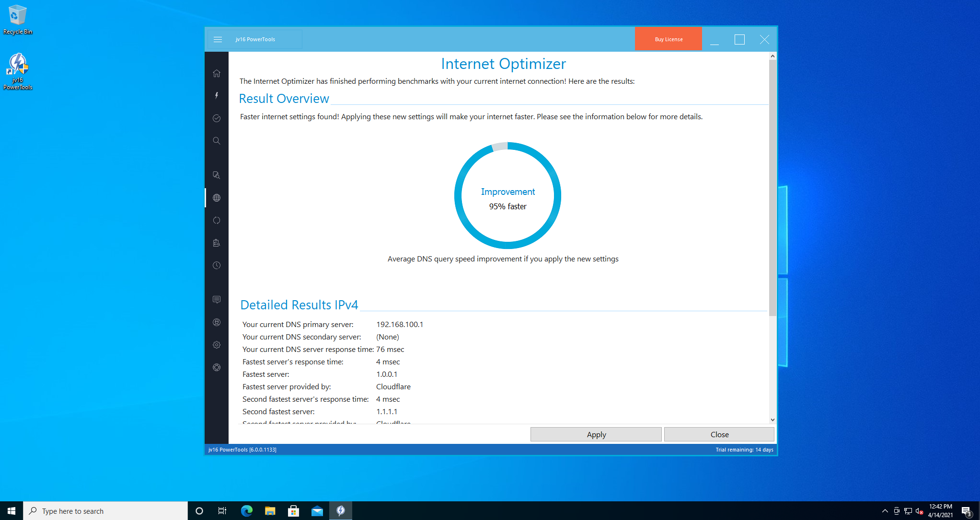The height and width of the screenshot is (520, 980).
Task: Apply the new DNS settings
Action: [596, 434]
